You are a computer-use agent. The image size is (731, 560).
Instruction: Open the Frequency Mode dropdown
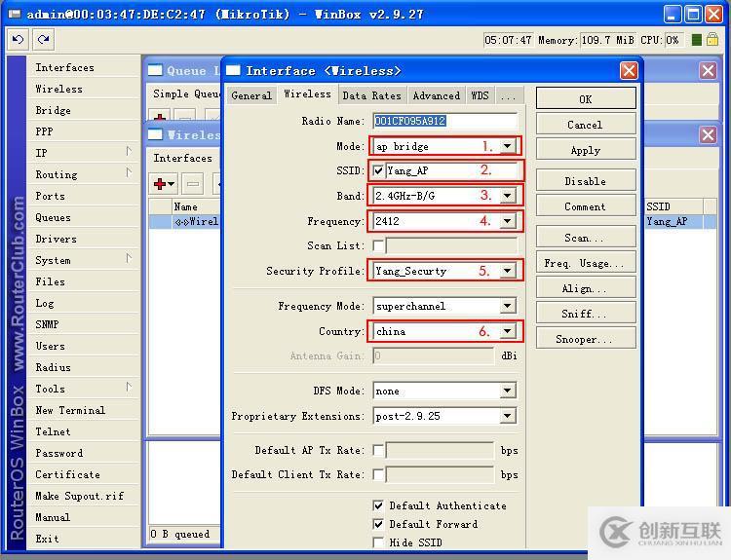(x=507, y=306)
